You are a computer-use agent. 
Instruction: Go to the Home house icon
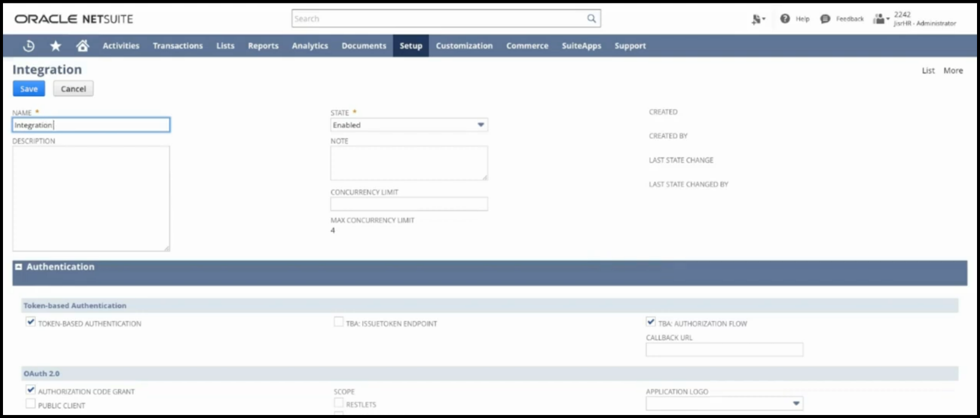(82, 46)
